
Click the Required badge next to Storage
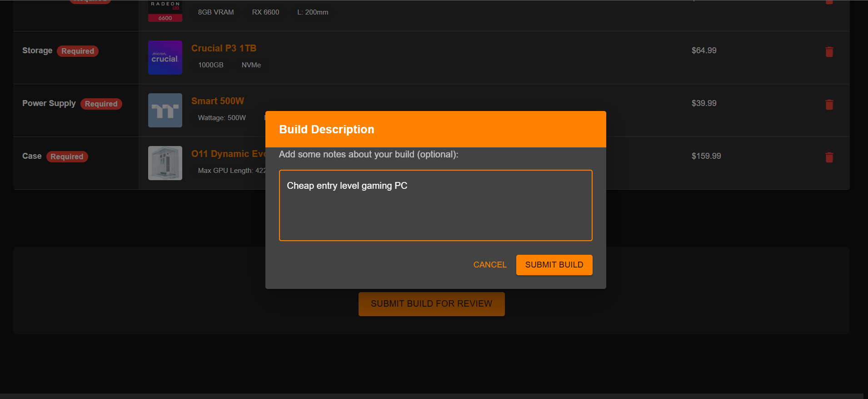[x=78, y=51]
